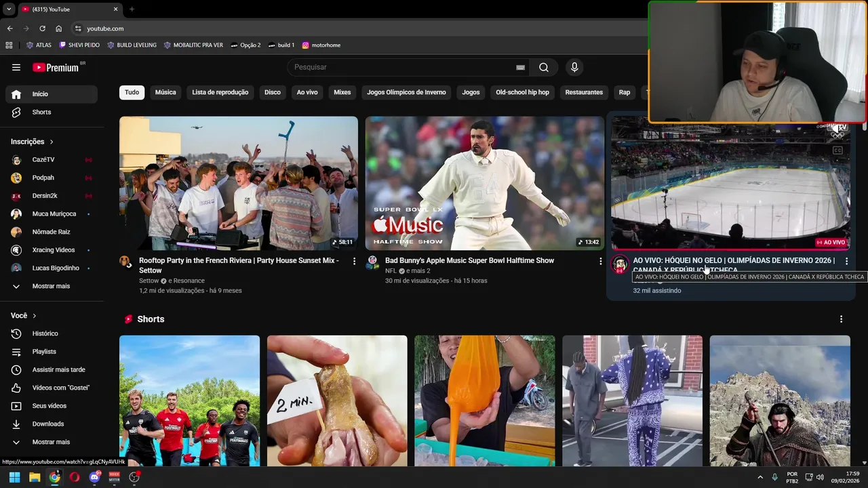
Task: Expand the Inscrições section chevron
Action: 52,142
